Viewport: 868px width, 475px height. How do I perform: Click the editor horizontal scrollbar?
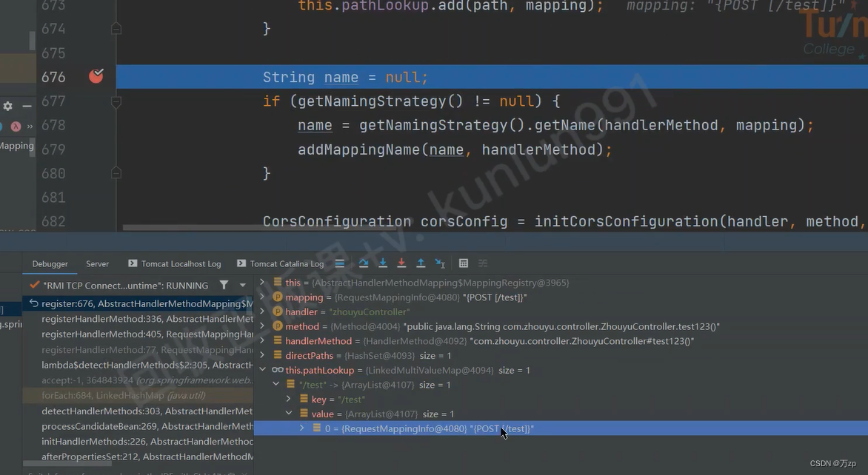(260, 227)
